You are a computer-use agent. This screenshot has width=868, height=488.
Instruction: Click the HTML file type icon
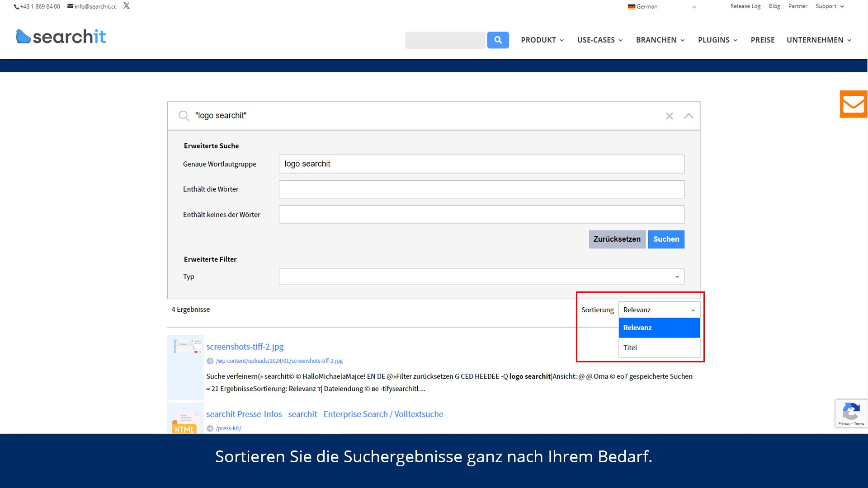point(185,422)
